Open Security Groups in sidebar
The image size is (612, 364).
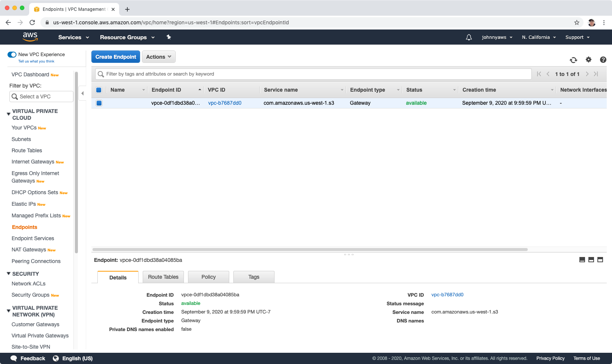[x=30, y=295]
